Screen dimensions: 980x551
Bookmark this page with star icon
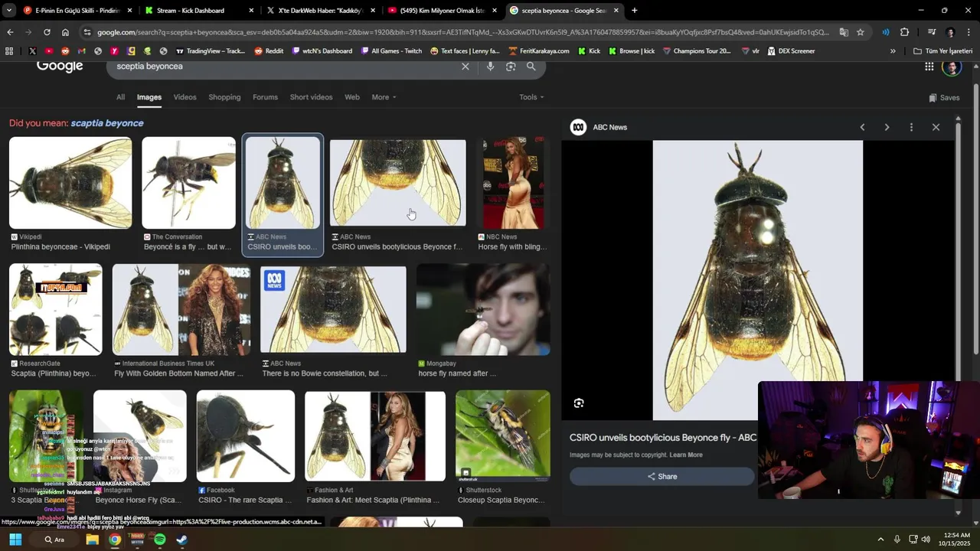coord(861,32)
